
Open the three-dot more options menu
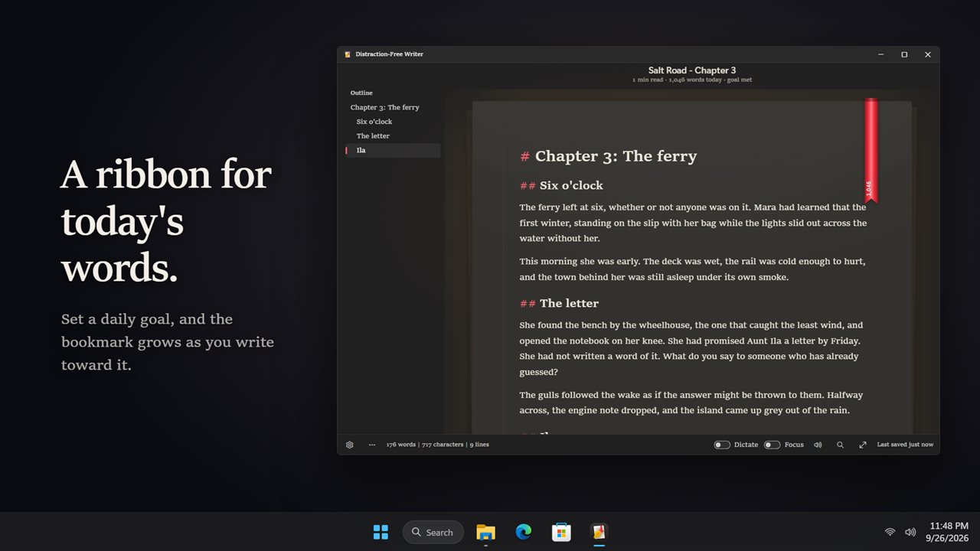(372, 445)
